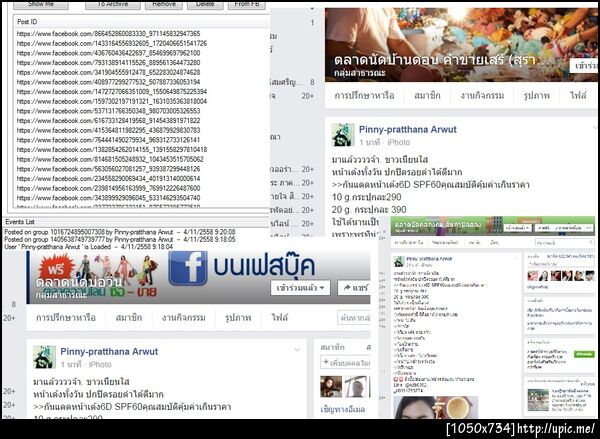Image resolution: width=600 pixels, height=439 pixels.
Task: Select the "User is Loaded" event row
Action: pos(88,247)
